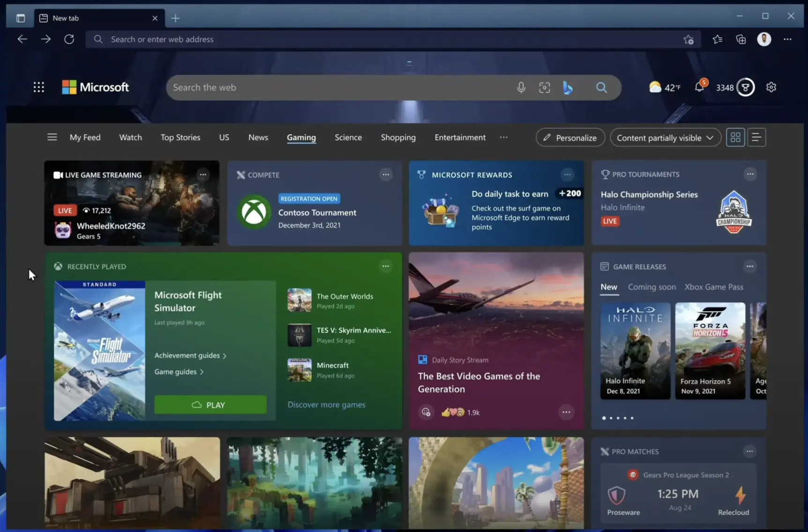Select the News tab
Viewport: 808px width, 532px height.
[258, 137]
